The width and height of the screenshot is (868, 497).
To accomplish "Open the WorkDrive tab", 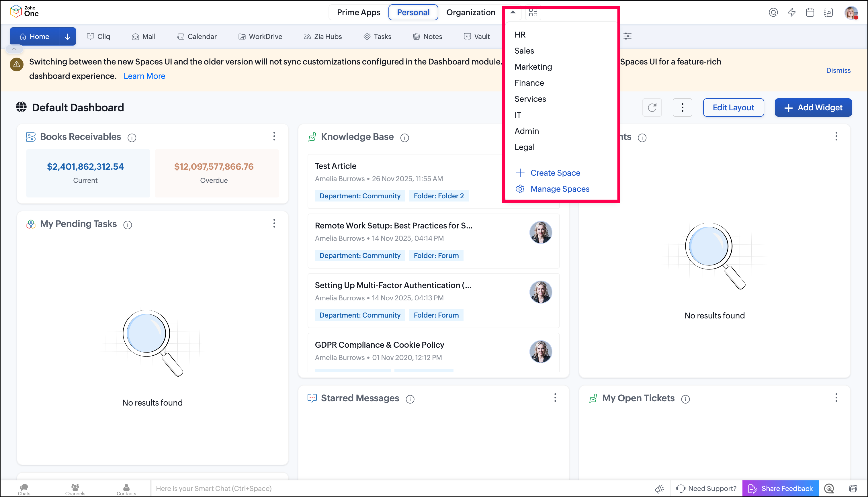I will [260, 36].
